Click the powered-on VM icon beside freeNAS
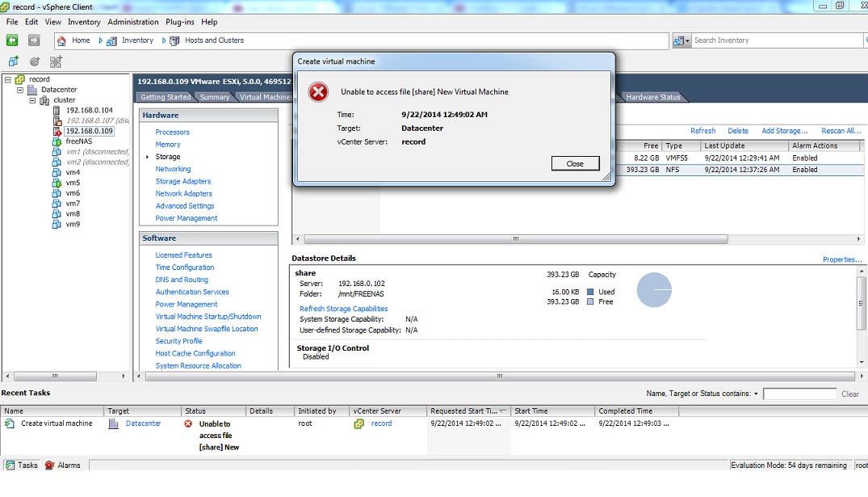Image resolution: width=868 pixels, height=497 pixels. pyautogui.click(x=57, y=142)
